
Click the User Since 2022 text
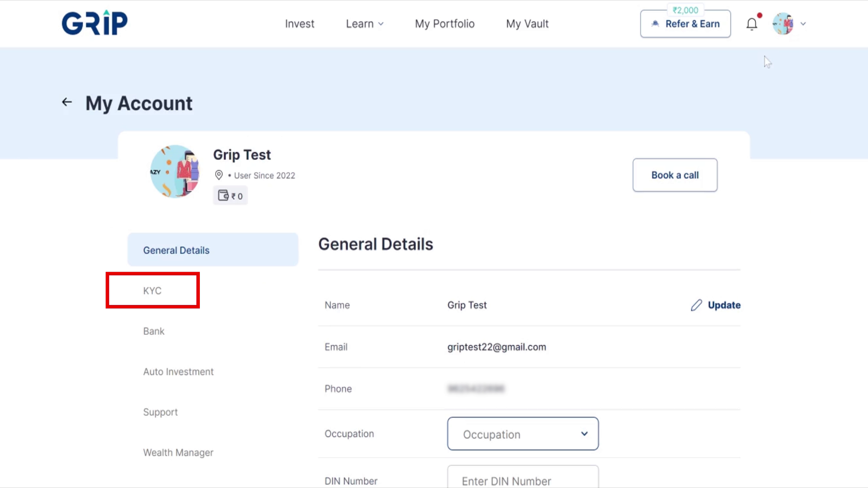(264, 175)
